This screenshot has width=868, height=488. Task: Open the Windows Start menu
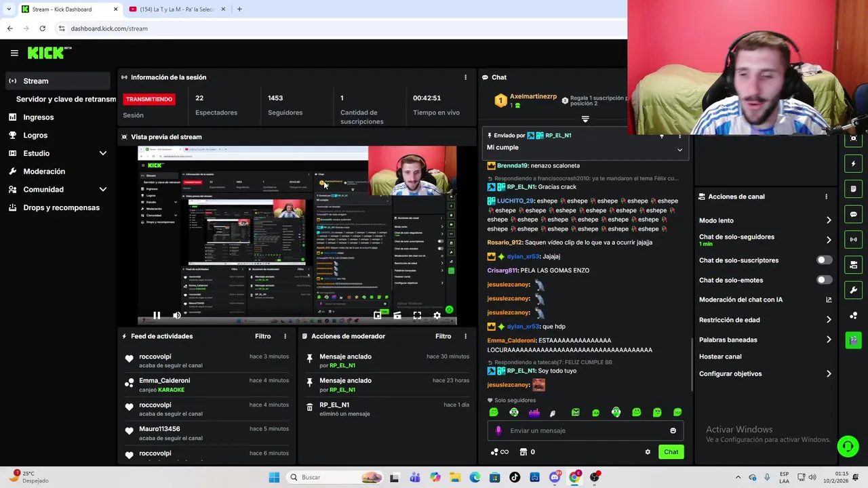pyautogui.click(x=274, y=477)
